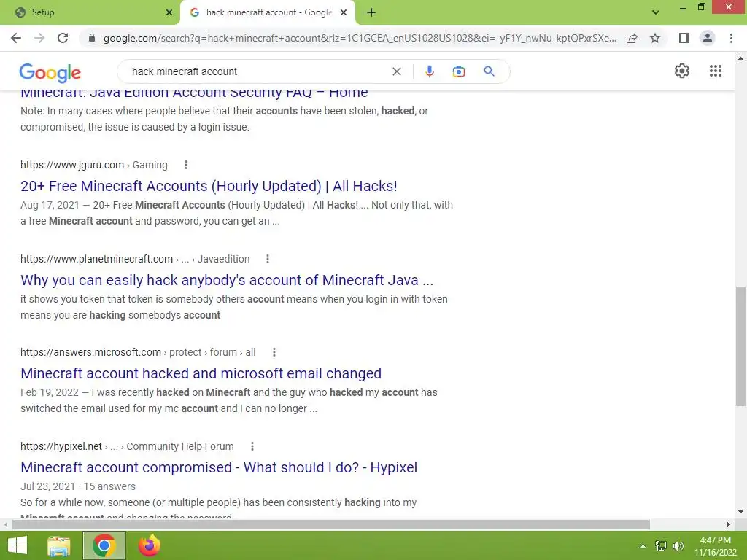Open more options for the hypixel.net result
The image size is (747, 560).
[252, 446]
